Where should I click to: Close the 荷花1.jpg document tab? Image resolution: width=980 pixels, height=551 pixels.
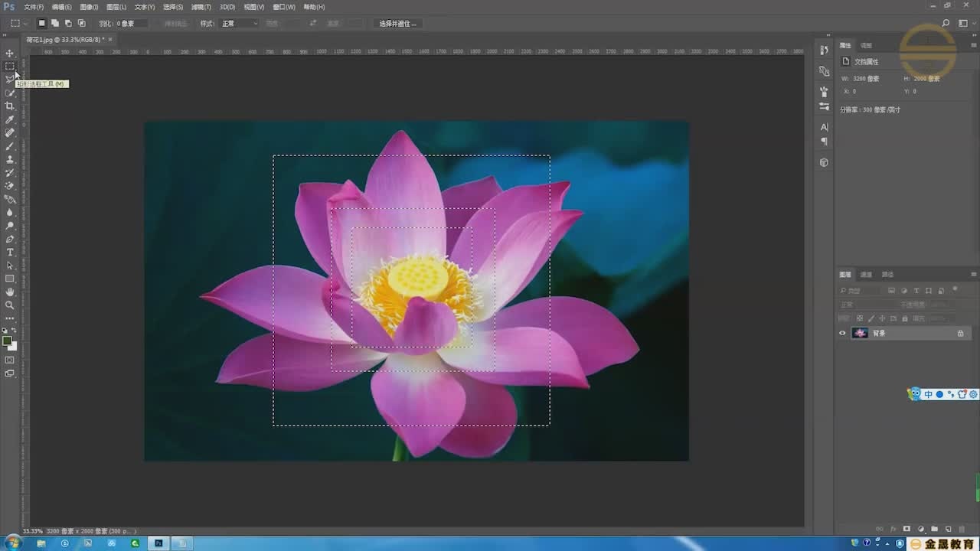point(110,39)
